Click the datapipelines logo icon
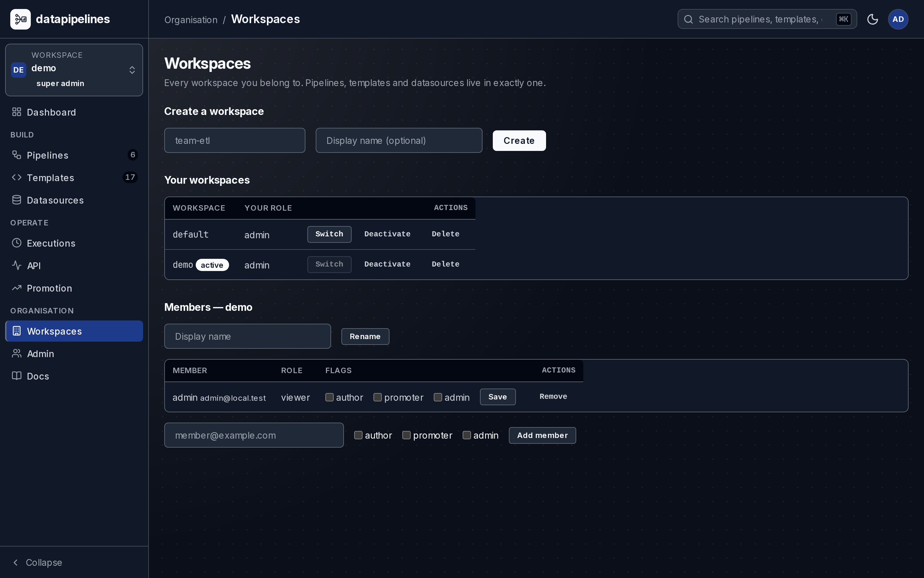The image size is (924, 578). click(20, 19)
